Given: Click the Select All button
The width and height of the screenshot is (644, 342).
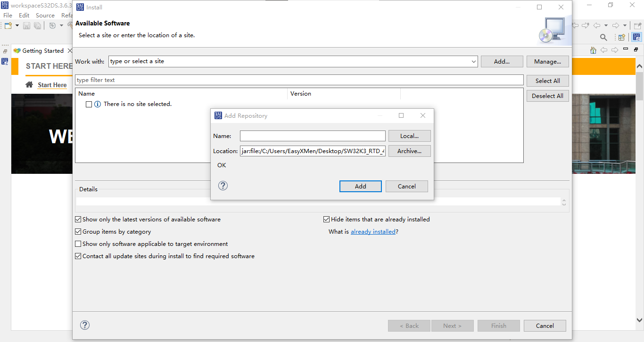Looking at the screenshot, I should 547,81.
